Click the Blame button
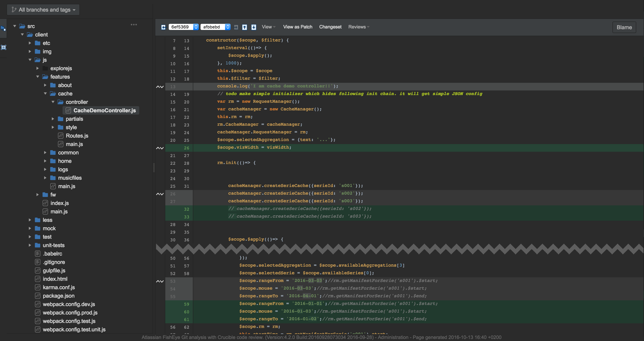This screenshot has width=644, height=341. [x=624, y=27]
